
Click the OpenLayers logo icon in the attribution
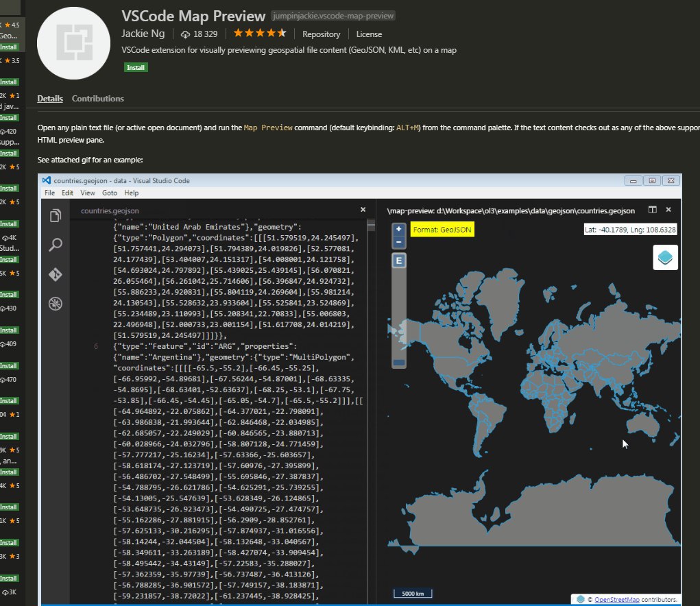tap(580, 599)
